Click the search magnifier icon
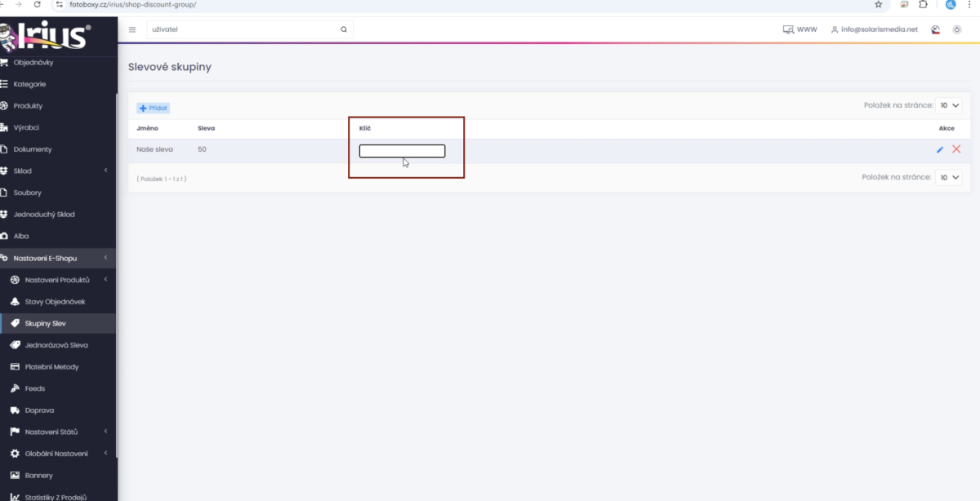Image resolution: width=980 pixels, height=501 pixels. tap(344, 29)
